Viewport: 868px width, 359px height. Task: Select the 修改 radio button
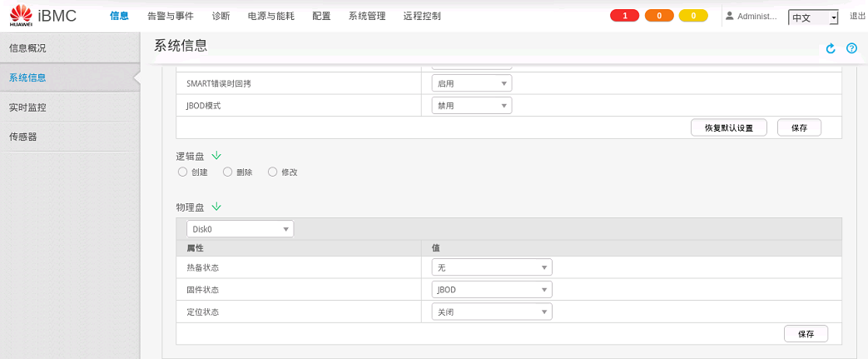(272, 172)
